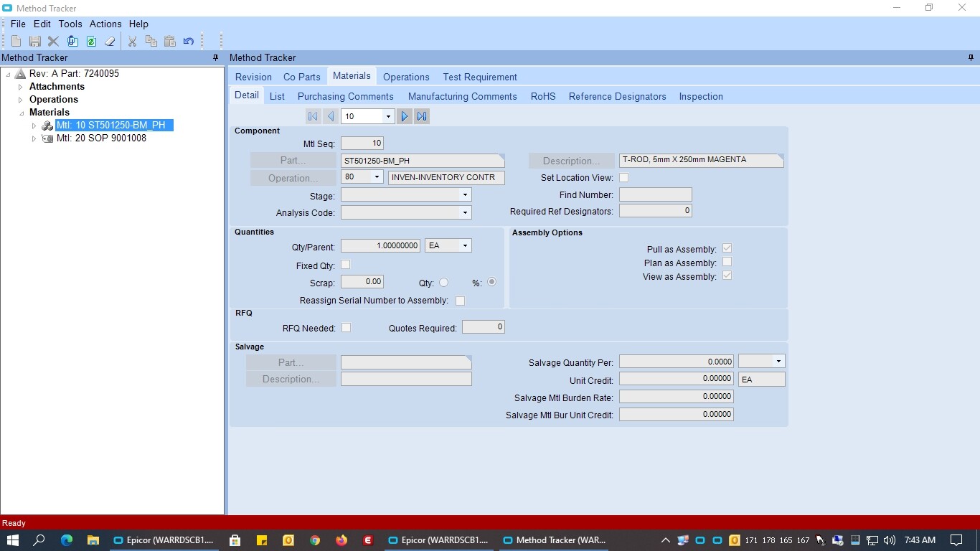Open the Qty/Parent EA unit dropdown

(465, 245)
